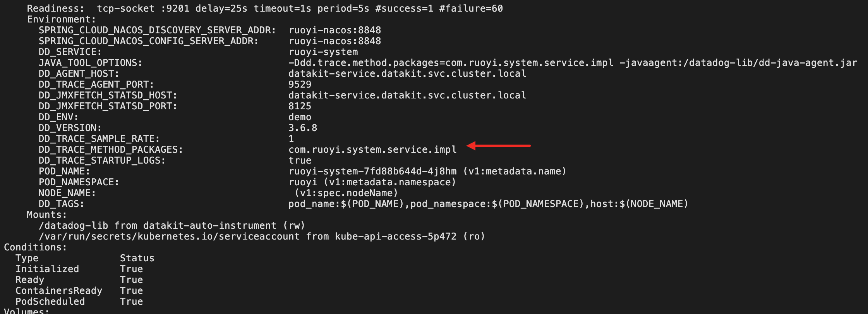Click the ContainersReady condition row
868x314 pixels.
click(x=79, y=291)
